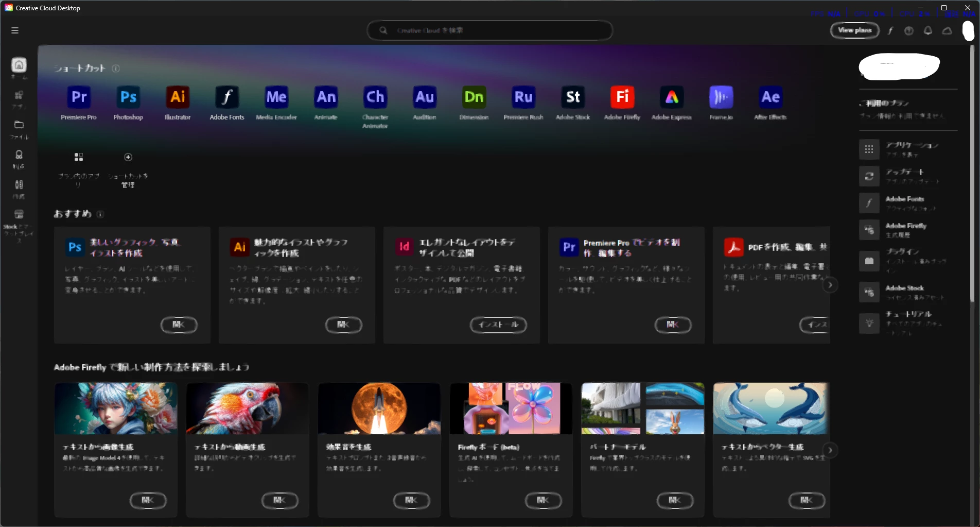Screen dimensions: 980x527
Task: Click the vertical scrollbar on the right
Action: tap(972, 174)
